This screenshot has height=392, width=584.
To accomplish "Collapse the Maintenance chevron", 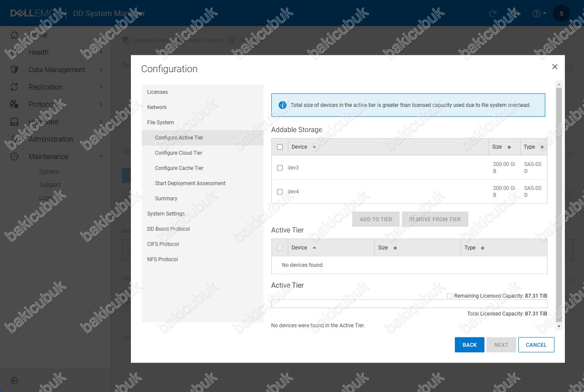I will [101, 156].
